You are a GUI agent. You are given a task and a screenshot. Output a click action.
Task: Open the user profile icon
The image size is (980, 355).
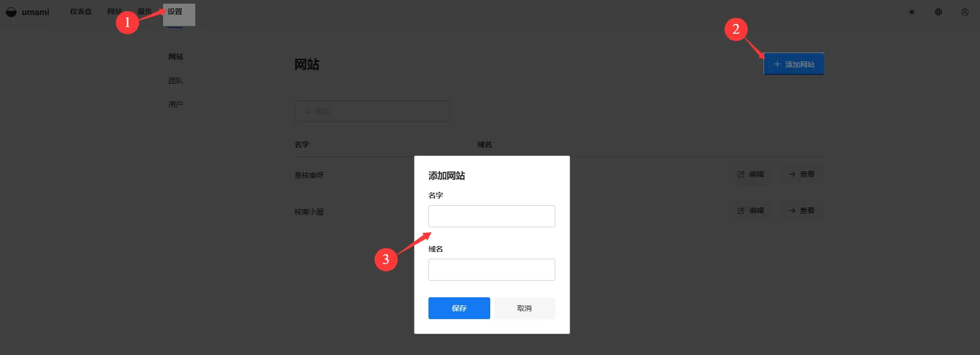coord(964,12)
